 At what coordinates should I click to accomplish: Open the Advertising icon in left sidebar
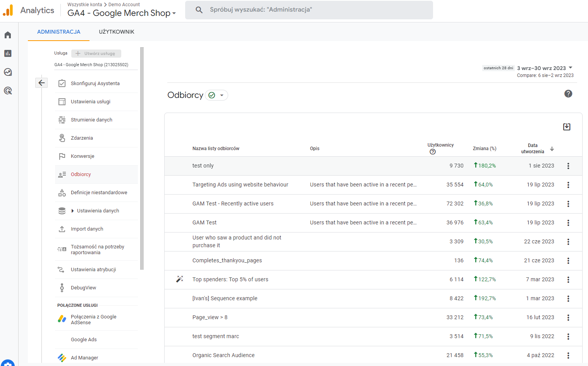[8, 91]
